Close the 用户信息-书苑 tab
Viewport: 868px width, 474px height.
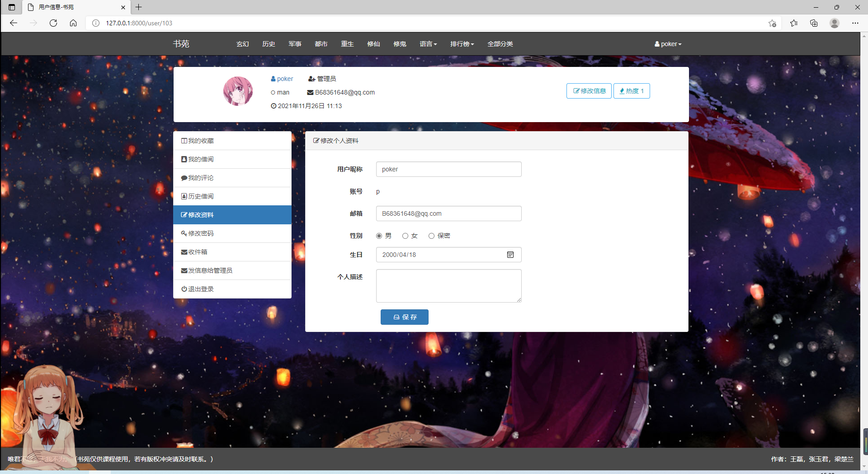click(x=123, y=7)
